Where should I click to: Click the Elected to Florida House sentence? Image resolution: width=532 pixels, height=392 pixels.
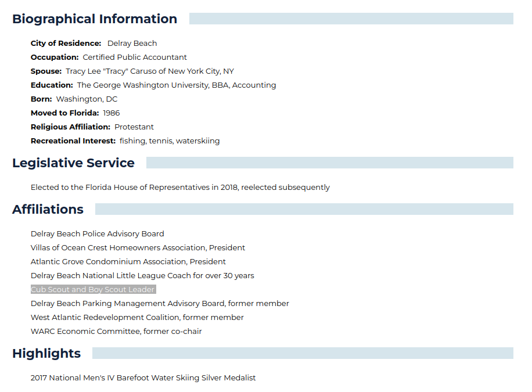[180, 188]
